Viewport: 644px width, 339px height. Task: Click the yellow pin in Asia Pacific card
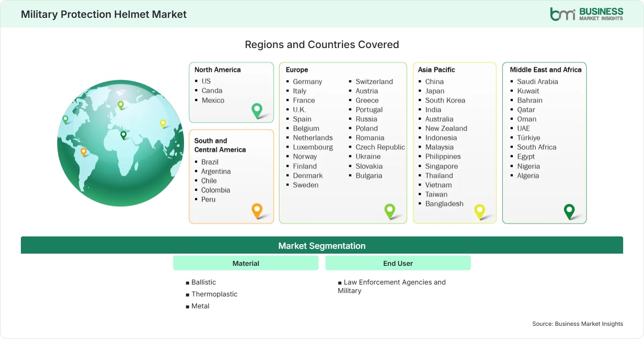[480, 211]
